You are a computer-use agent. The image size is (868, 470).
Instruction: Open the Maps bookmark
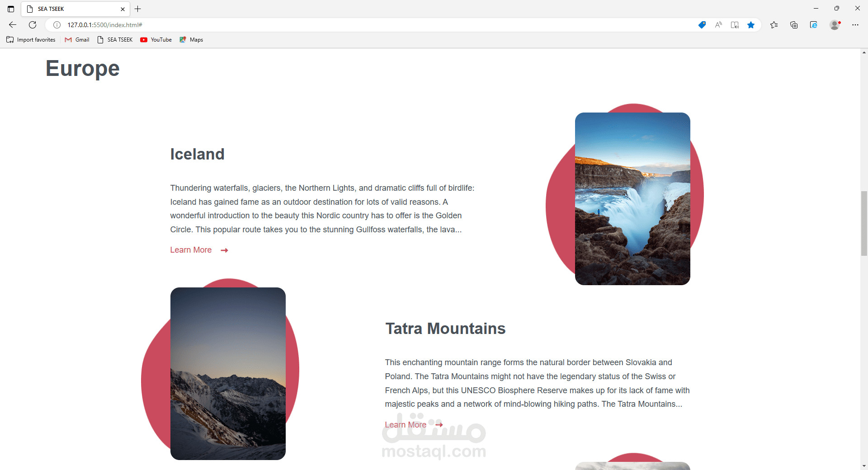191,40
